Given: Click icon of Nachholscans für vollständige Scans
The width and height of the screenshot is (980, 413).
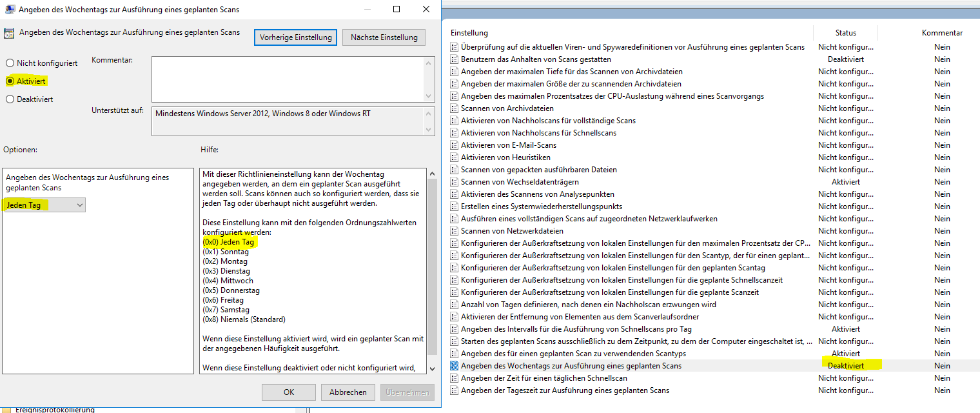Looking at the screenshot, I should (454, 121).
